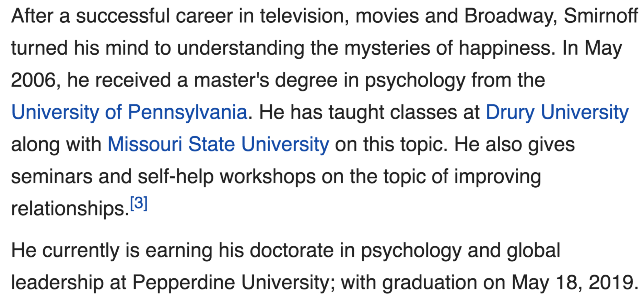
Task: Click the word self-help
Action: tap(175, 177)
